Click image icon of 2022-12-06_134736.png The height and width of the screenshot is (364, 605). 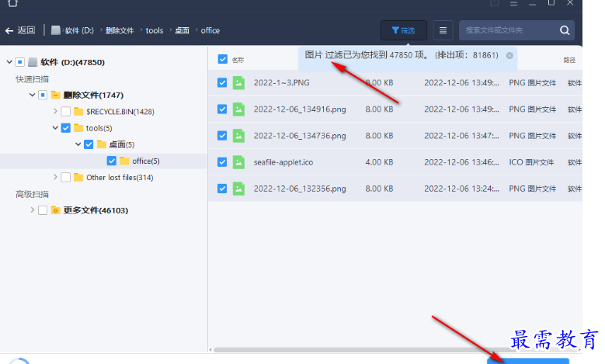point(239,136)
